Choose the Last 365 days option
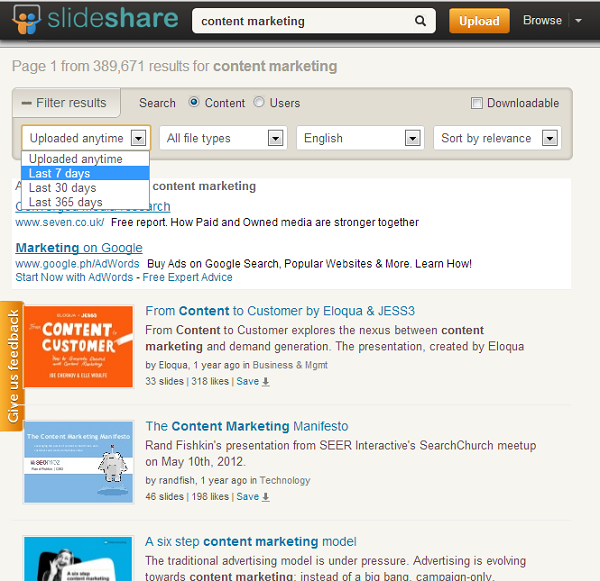 coord(85,202)
